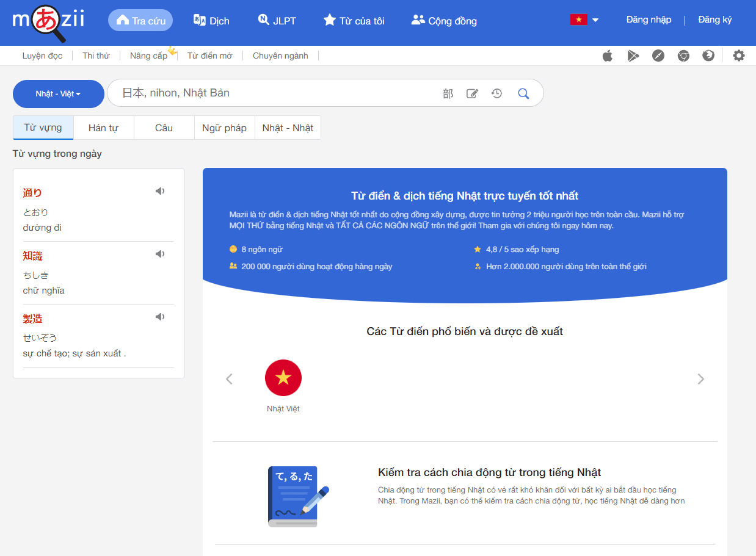This screenshot has width=756, height=556.
Task: Open the Cộng đồng community page
Action: (x=444, y=20)
